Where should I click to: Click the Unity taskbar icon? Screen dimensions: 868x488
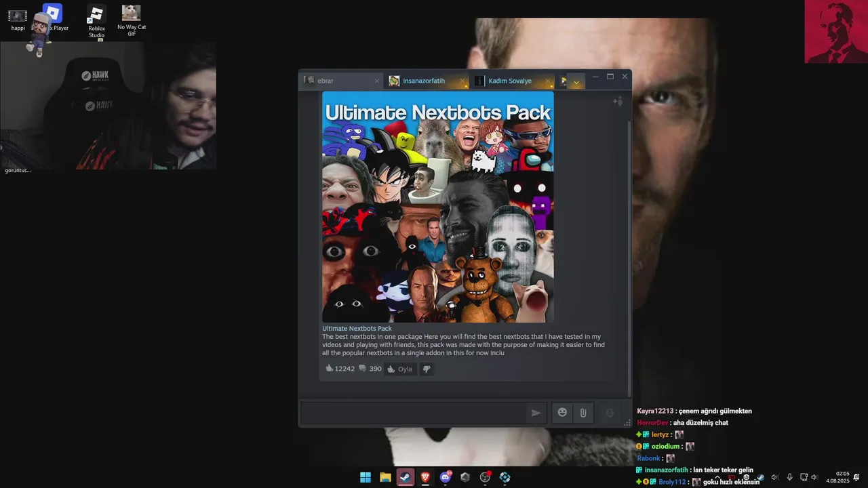[465, 477]
